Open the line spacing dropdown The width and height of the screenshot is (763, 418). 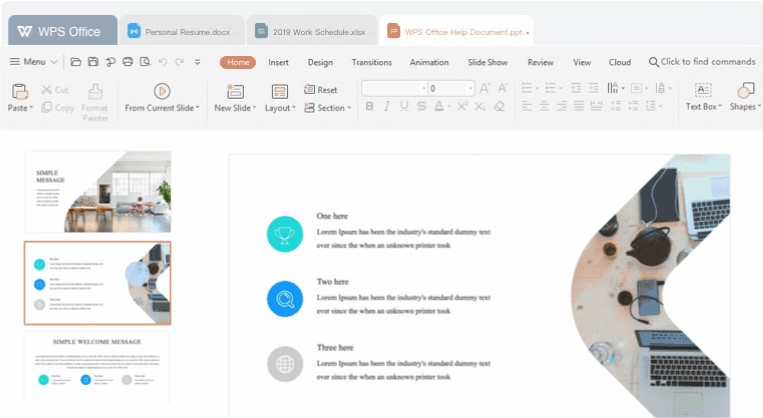click(660, 106)
